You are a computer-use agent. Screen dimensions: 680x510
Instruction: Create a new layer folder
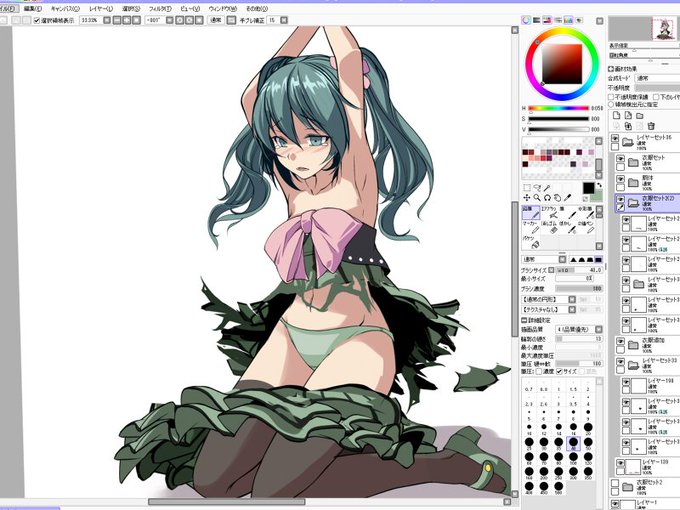click(640, 115)
